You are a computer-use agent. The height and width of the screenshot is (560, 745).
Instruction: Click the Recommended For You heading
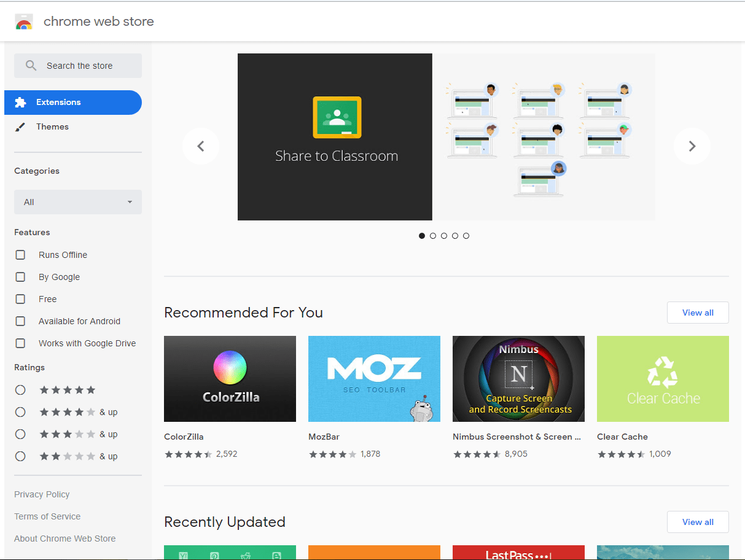[243, 313]
